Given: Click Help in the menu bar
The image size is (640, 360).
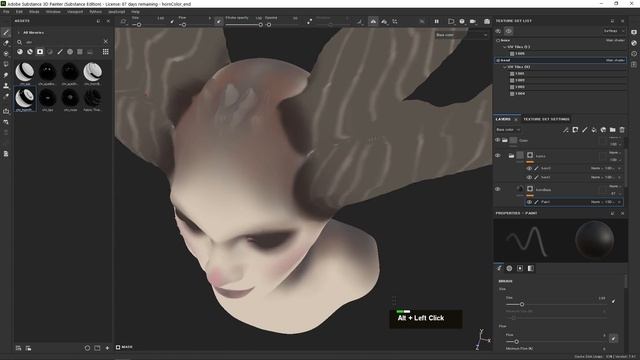Looking at the screenshot, I should pos(136,12).
